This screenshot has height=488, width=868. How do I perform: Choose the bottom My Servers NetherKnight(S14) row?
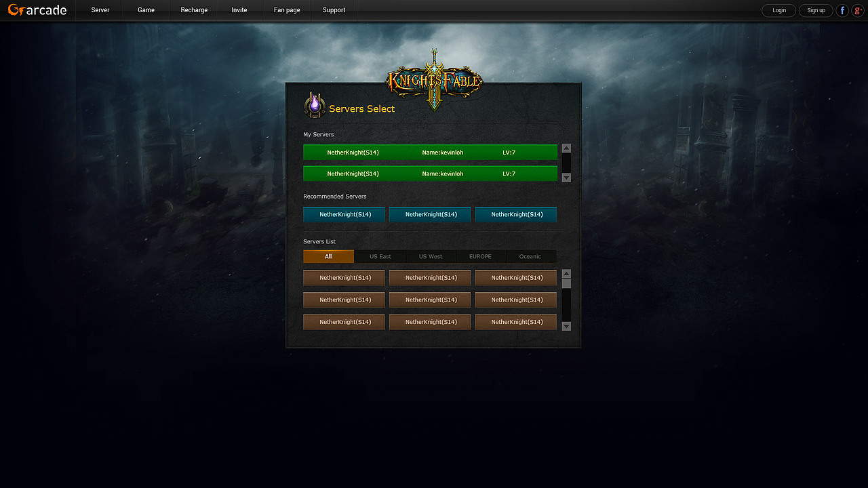tap(430, 174)
